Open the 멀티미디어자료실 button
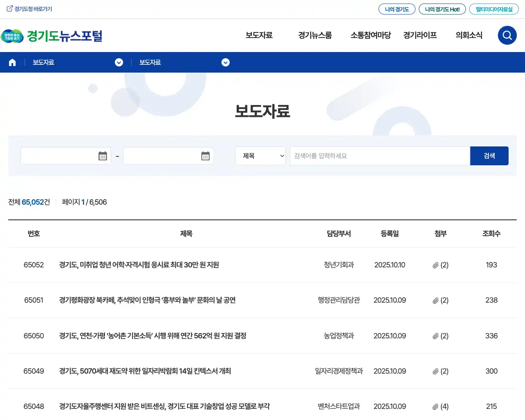This screenshot has width=525, height=420. [494, 9]
